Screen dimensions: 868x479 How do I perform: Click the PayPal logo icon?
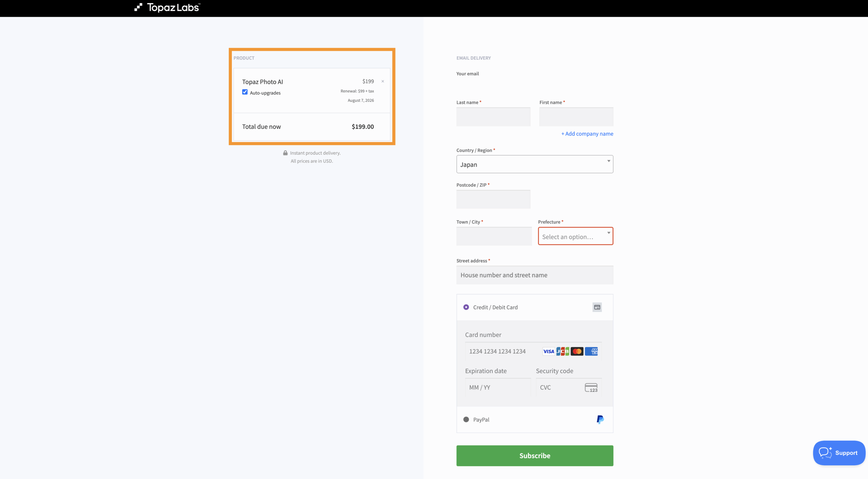click(x=600, y=420)
